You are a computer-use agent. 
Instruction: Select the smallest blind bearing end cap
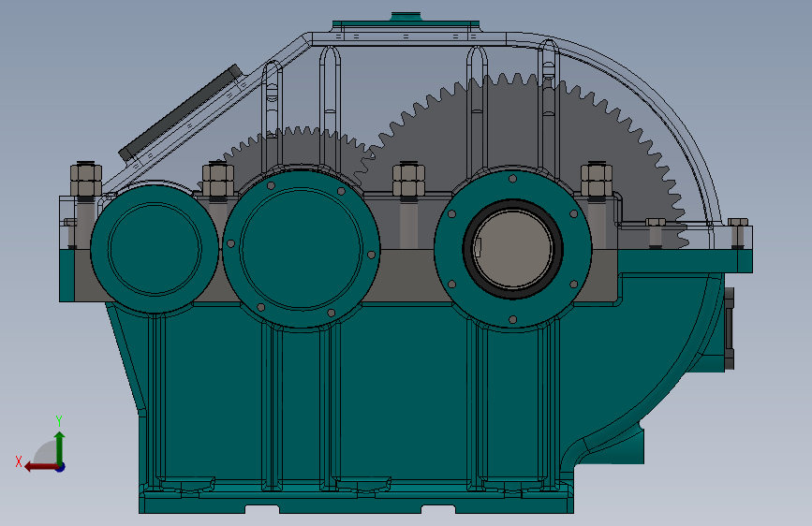click(x=155, y=249)
